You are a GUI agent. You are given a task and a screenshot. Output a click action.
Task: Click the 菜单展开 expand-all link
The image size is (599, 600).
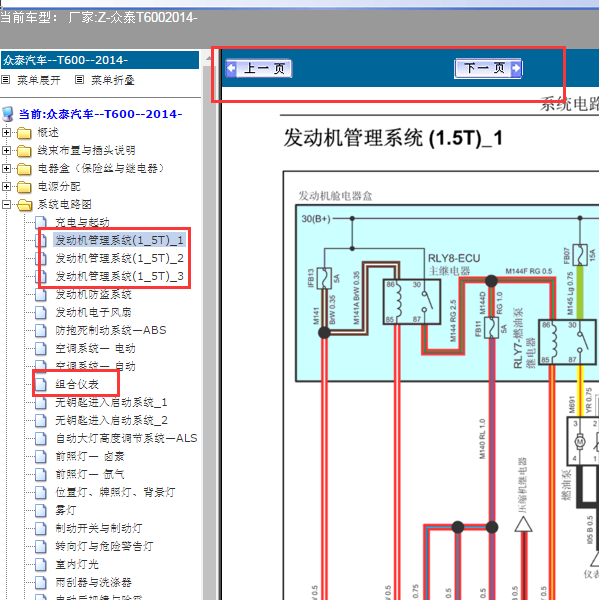[x=39, y=80]
